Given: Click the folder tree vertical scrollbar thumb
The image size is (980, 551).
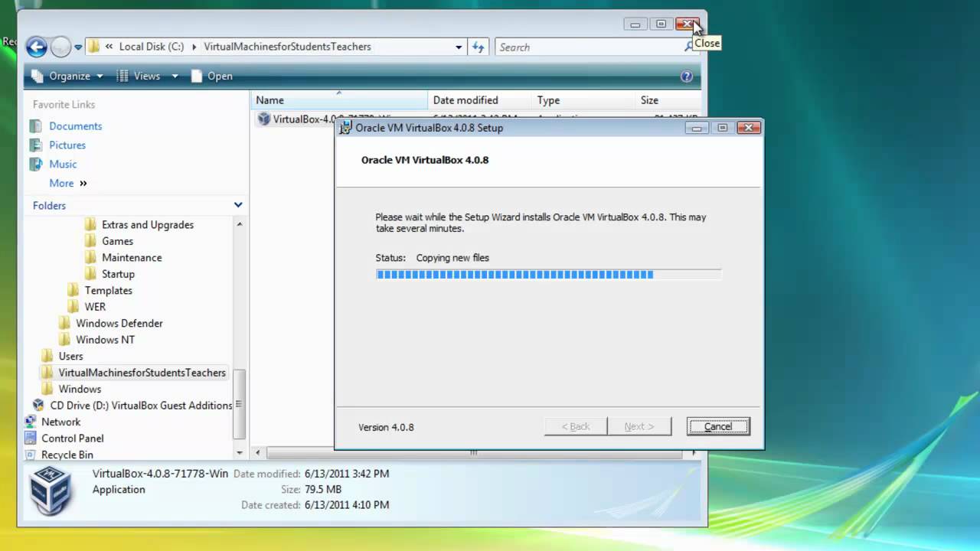Looking at the screenshot, I should (240, 404).
